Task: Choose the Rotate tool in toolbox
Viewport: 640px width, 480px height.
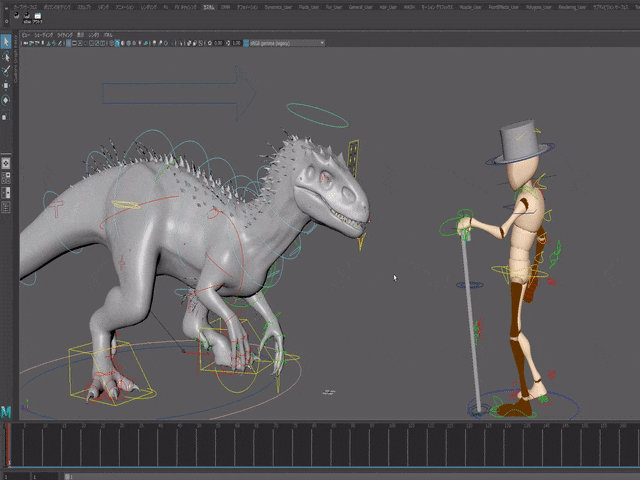Action: click(x=6, y=99)
